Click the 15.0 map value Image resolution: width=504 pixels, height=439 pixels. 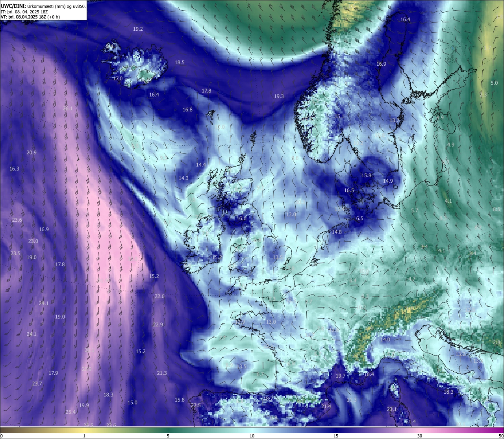click(x=132, y=403)
